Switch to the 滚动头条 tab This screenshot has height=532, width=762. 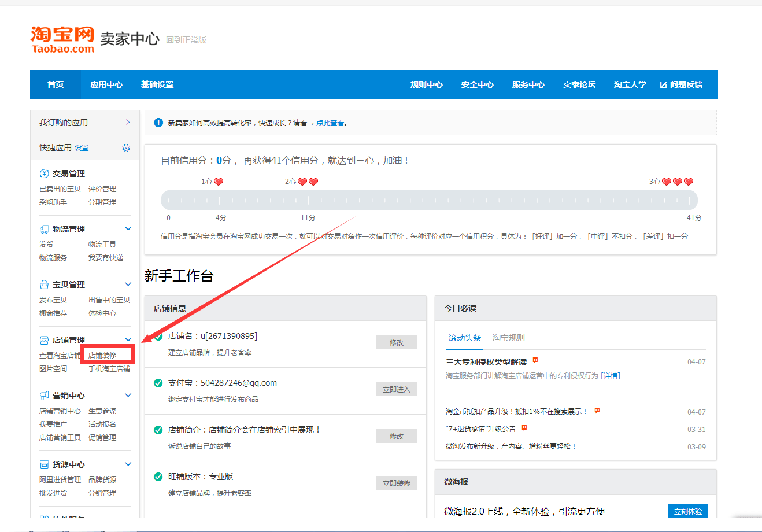click(465, 338)
